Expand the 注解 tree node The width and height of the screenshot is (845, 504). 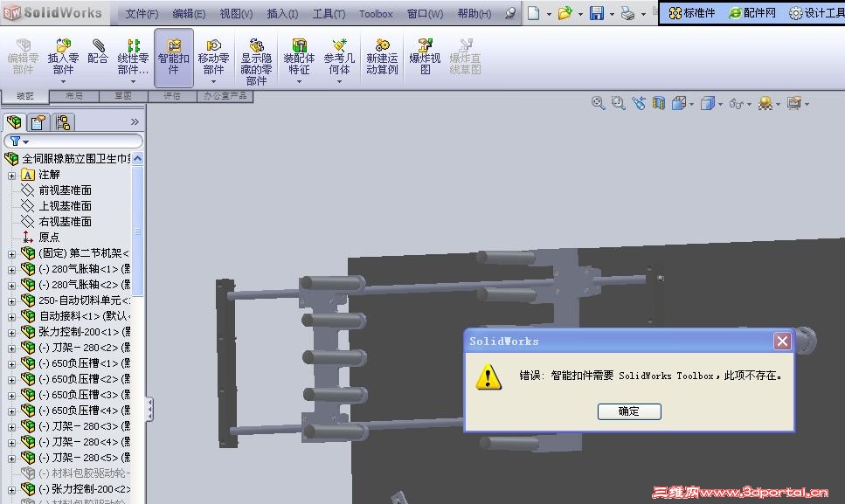(x=12, y=176)
